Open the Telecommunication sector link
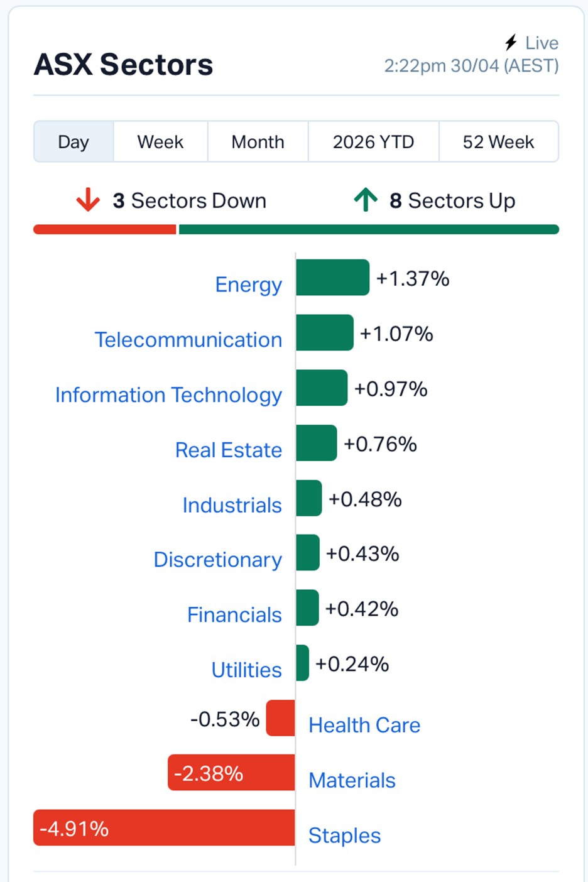Screen dimensions: 588x882 [188, 340]
